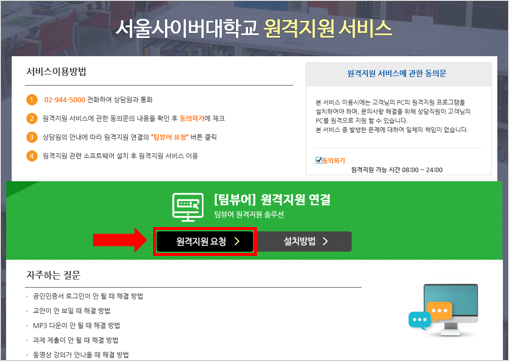Click step 4 text about 소프트웨어 설치
The width and height of the screenshot is (509, 361).
coord(120,156)
